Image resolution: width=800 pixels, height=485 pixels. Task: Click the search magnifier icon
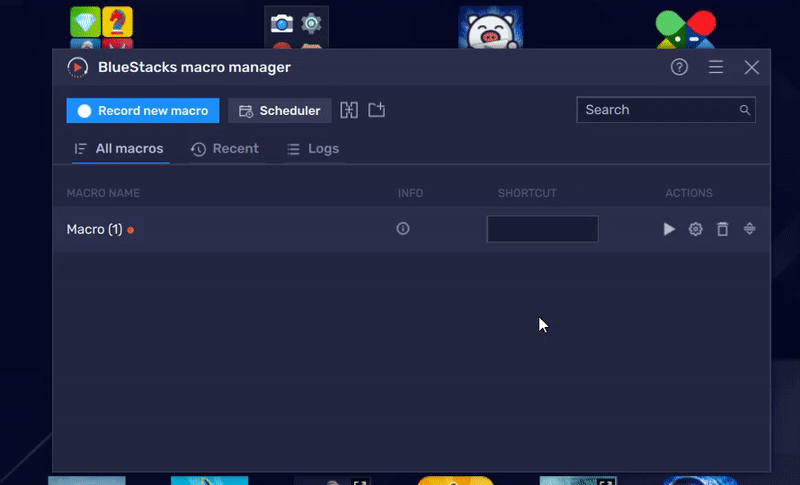[x=745, y=110]
